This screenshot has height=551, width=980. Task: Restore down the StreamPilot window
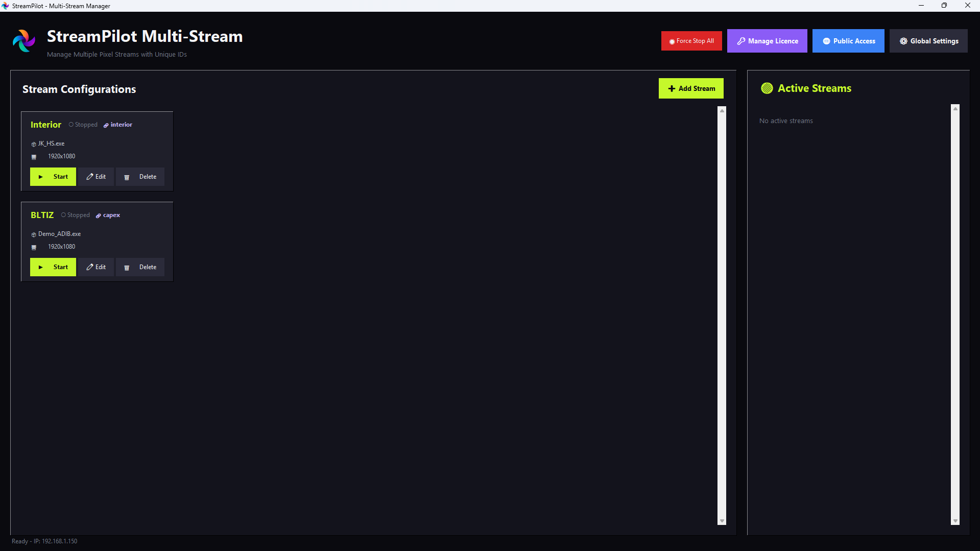(944, 6)
